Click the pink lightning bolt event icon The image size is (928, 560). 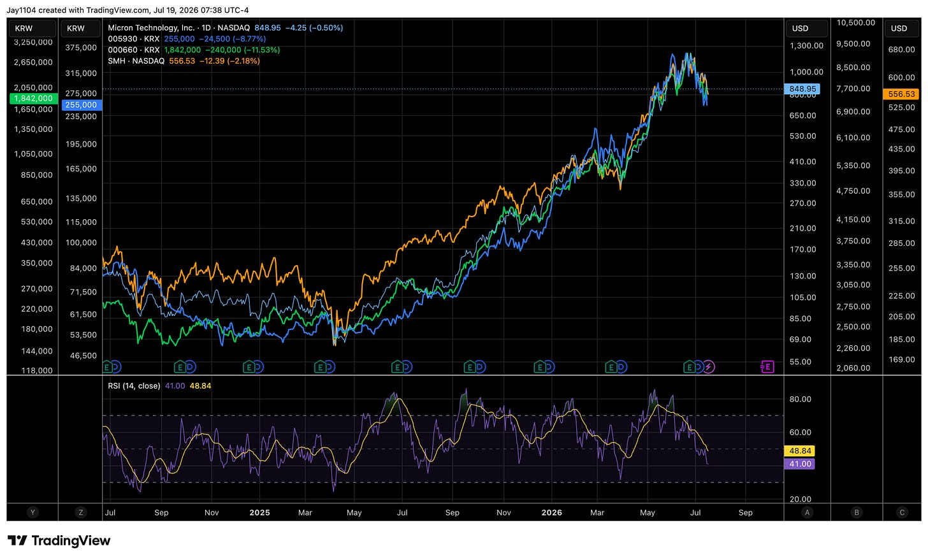tap(709, 367)
